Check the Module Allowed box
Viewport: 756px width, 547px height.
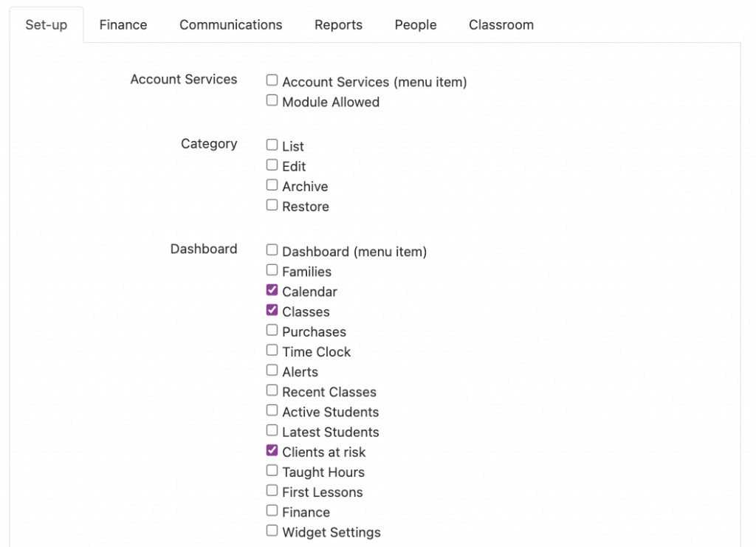272,100
